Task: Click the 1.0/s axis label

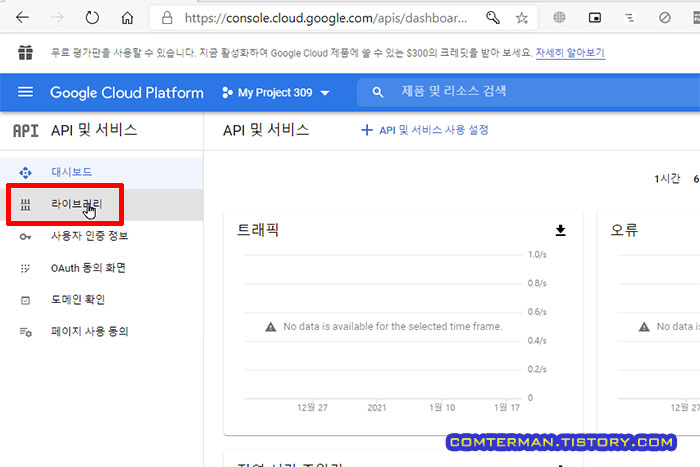Action: 537,254
